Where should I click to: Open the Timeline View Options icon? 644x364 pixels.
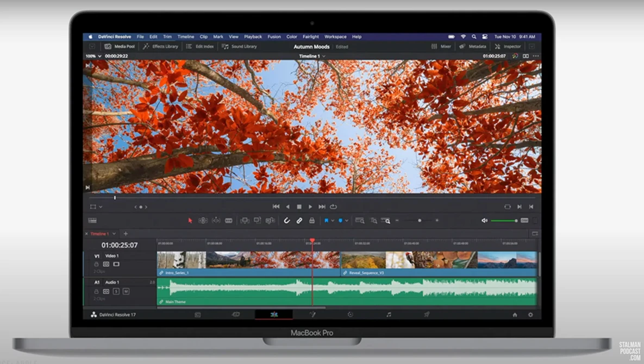(x=92, y=221)
